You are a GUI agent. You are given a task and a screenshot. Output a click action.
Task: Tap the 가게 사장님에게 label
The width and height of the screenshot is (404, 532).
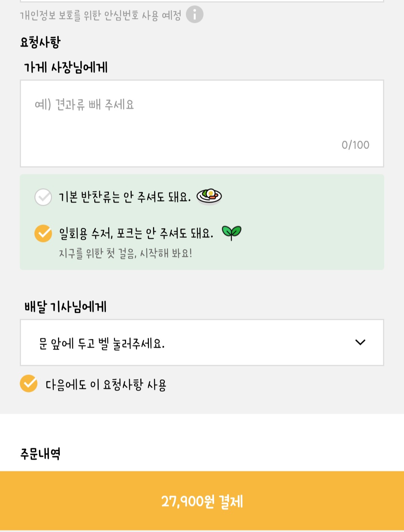point(66,67)
